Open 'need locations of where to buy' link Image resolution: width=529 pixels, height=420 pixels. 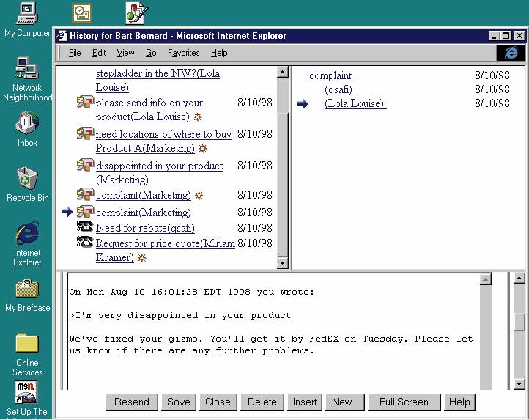pyautogui.click(x=163, y=134)
